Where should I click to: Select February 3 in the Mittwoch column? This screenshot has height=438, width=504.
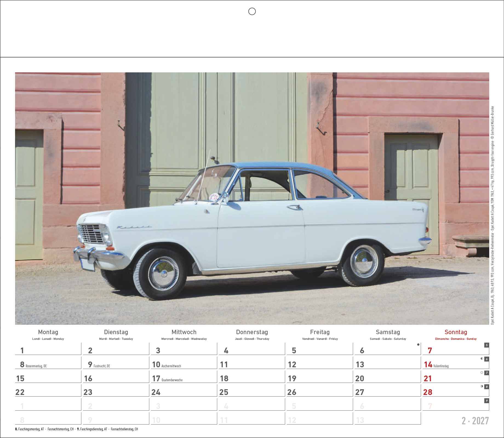[158, 351]
